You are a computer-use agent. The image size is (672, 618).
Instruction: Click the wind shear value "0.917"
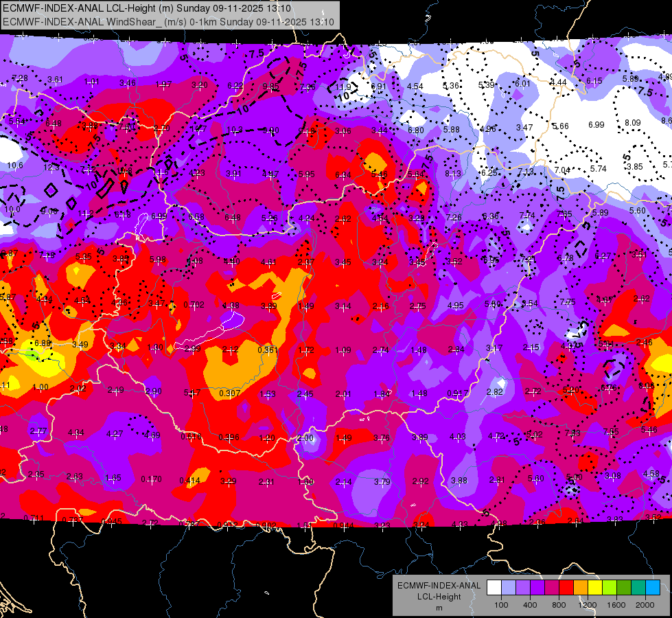(x=457, y=393)
